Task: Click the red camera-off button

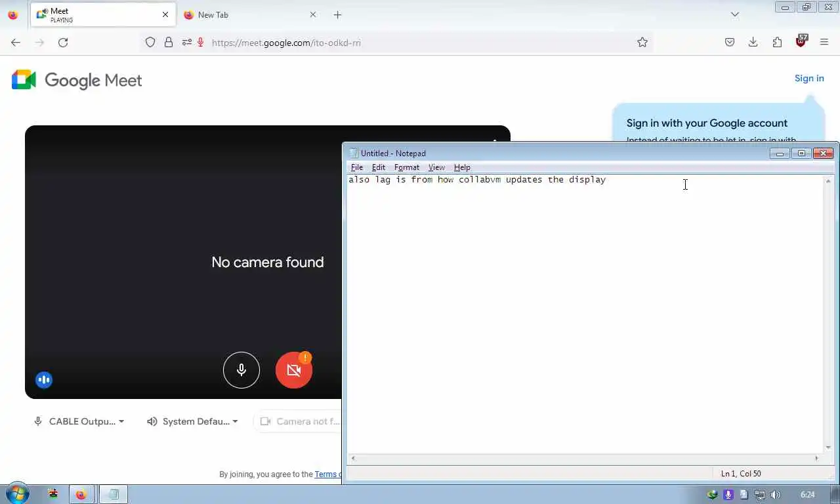Action: pos(294,370)
